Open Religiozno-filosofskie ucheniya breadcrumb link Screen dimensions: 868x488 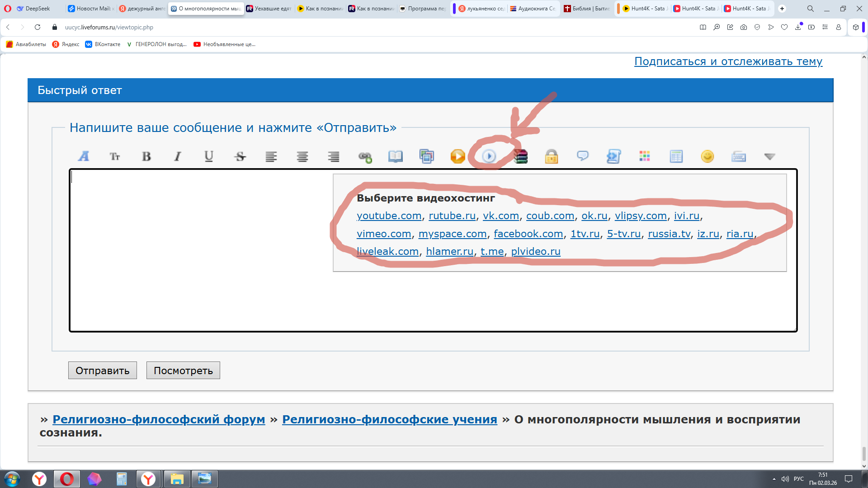tap(389, 419)
